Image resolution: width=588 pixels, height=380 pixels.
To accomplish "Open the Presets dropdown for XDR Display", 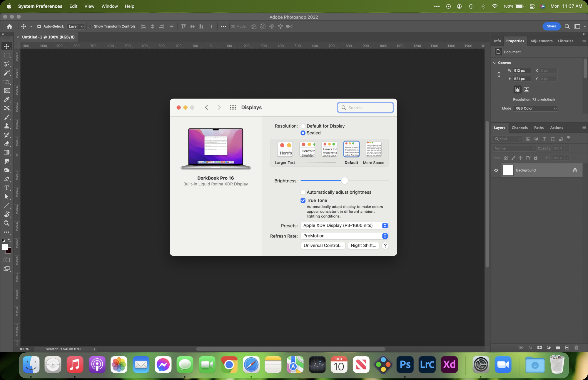I will [344, 225].
